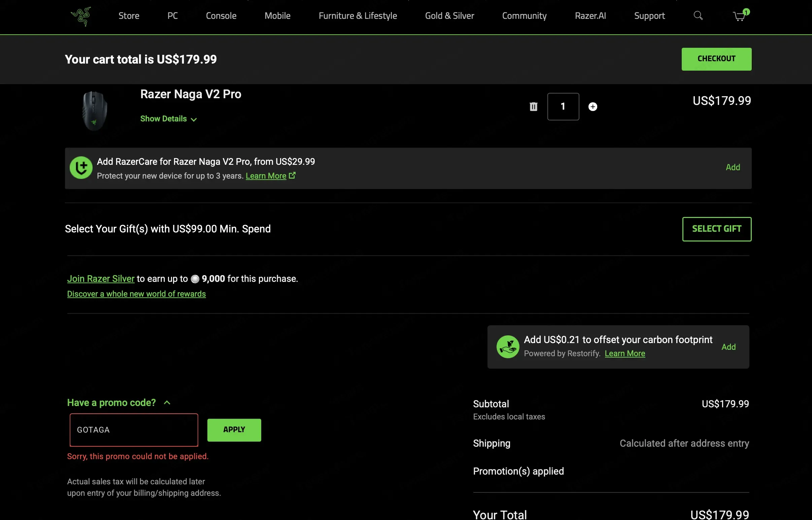Click 'Add US$0.21 to offset your carbon footprint'

618,340
